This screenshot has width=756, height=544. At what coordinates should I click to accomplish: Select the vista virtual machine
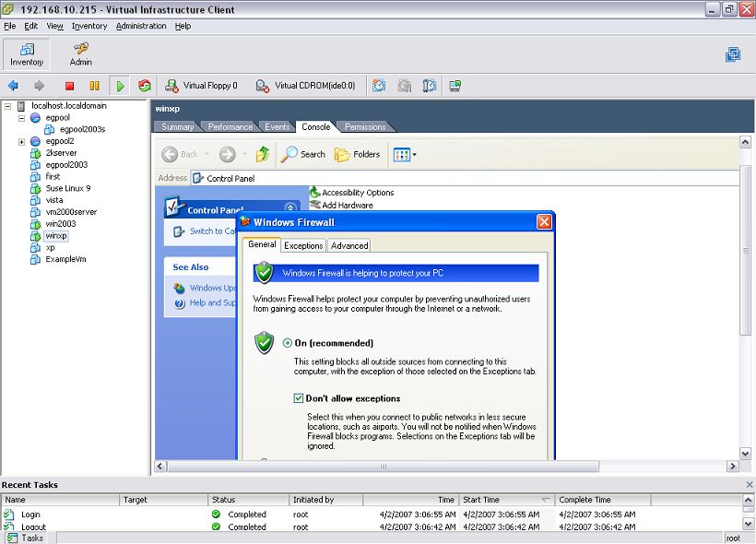coord(54,200)
